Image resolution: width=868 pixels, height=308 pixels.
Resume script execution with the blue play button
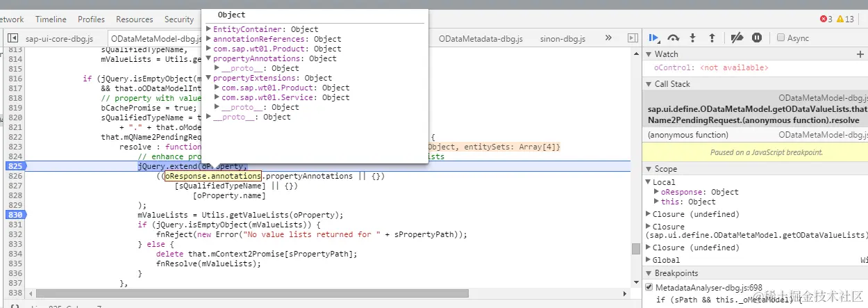pyautogui.click(x=653, y=38)
